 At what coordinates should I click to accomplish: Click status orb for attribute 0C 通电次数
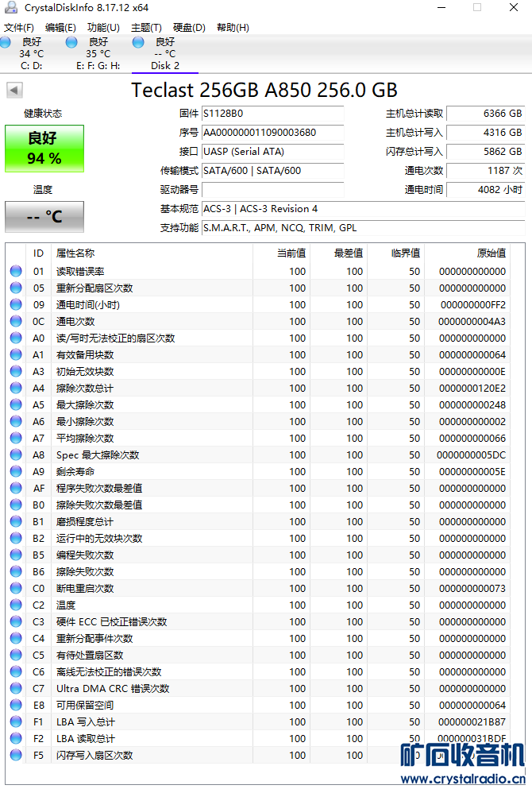point(16,321)
